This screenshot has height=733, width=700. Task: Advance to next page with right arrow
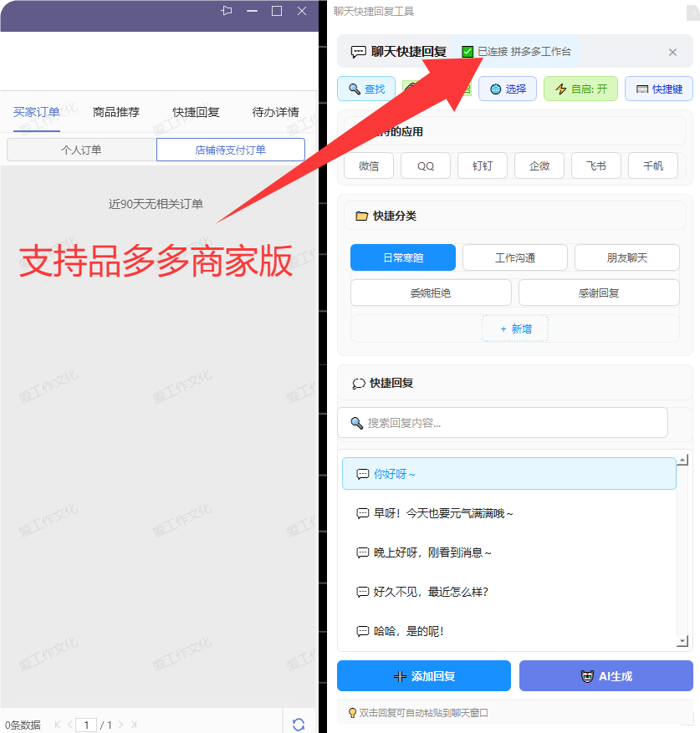(121, 725)
